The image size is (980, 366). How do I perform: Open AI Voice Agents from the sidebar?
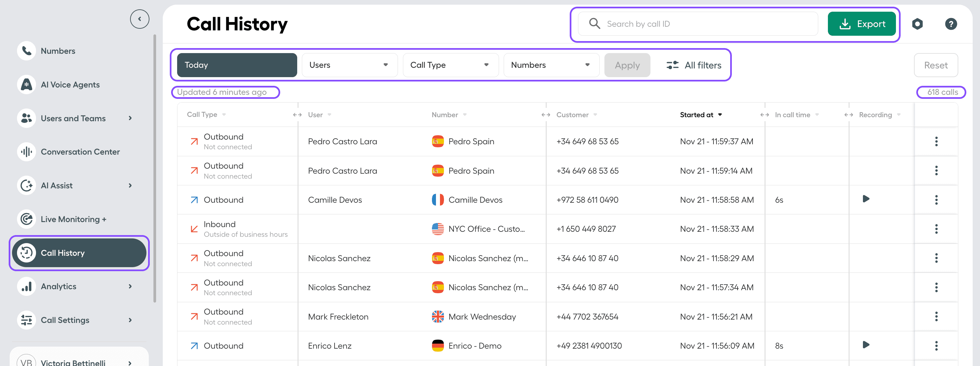click(x=70, y=84)
